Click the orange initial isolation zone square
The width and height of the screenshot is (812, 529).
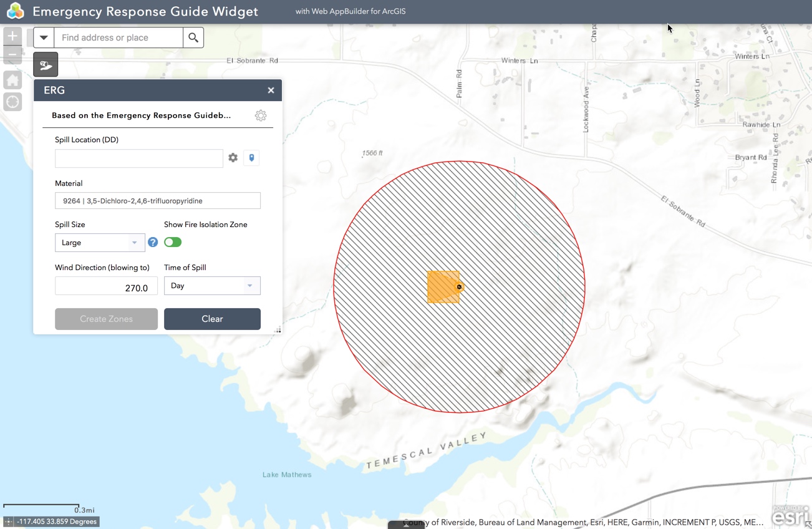click(x=443, y=287)
